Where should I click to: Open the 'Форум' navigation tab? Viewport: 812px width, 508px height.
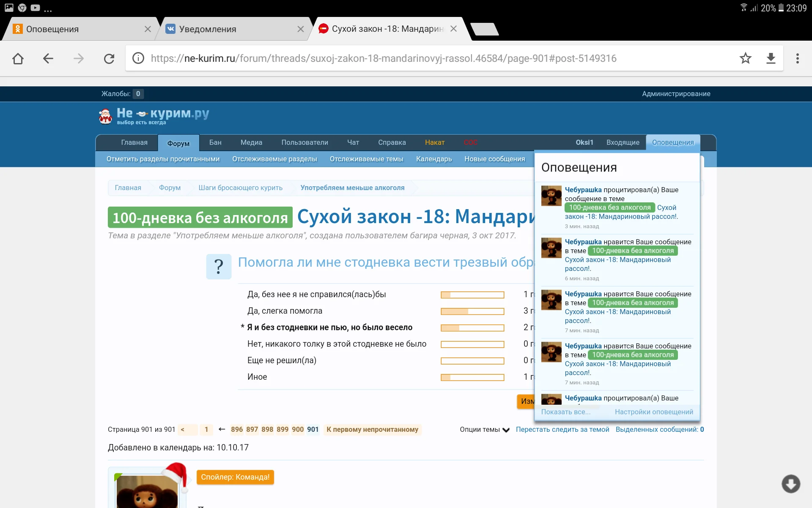click(x=178, y=143)
